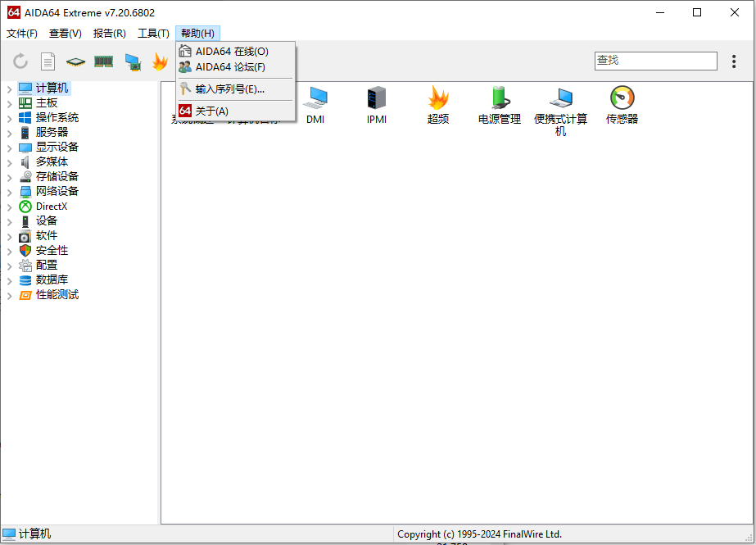Screen dimensions: 756x545
Task: Click the refresh toolbar icon
Action: [20, 61]
